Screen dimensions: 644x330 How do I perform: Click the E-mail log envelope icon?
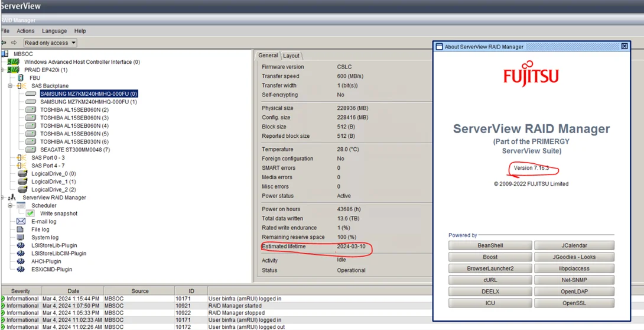tap(21, 222)
